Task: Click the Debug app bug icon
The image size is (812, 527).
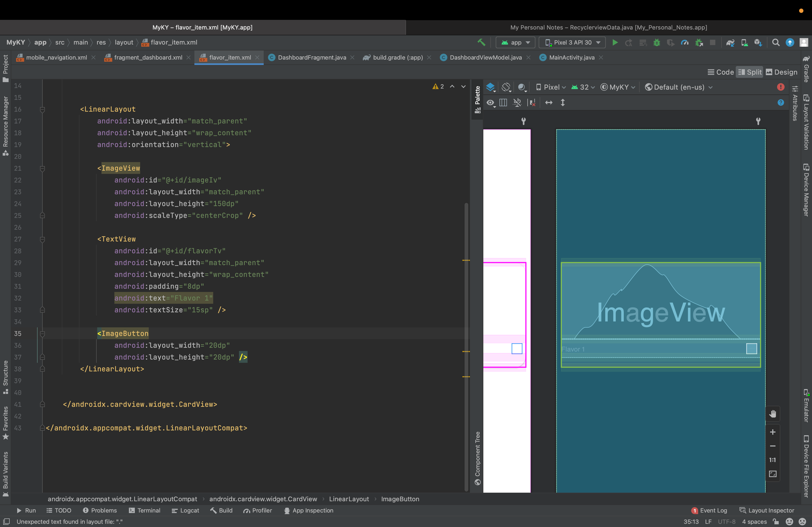Action: pos(657,42)
